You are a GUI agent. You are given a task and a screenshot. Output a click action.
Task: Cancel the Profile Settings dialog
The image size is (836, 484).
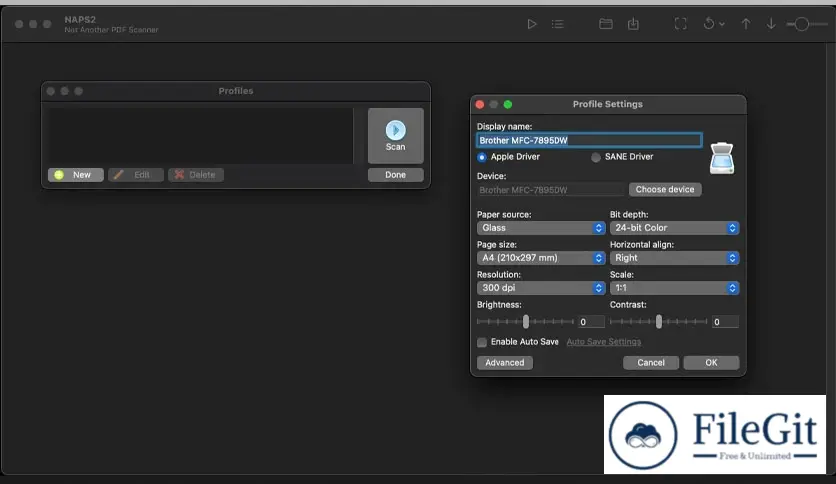(651, 362)
